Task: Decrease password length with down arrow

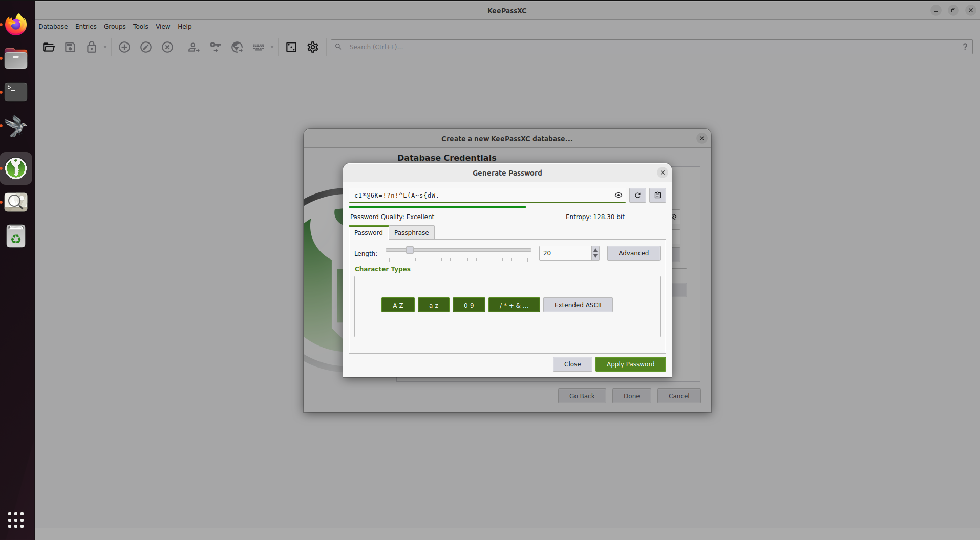Action: pyautogui.click(x=595, y=256)
